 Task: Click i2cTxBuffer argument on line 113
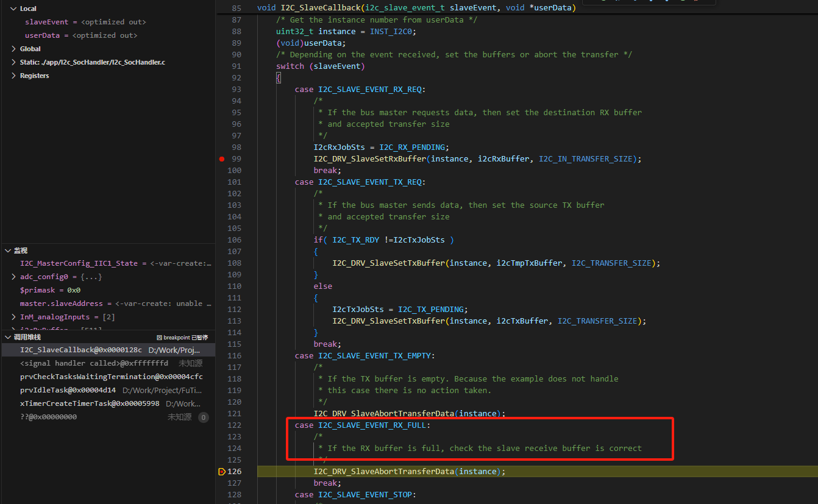pos(522,321)
